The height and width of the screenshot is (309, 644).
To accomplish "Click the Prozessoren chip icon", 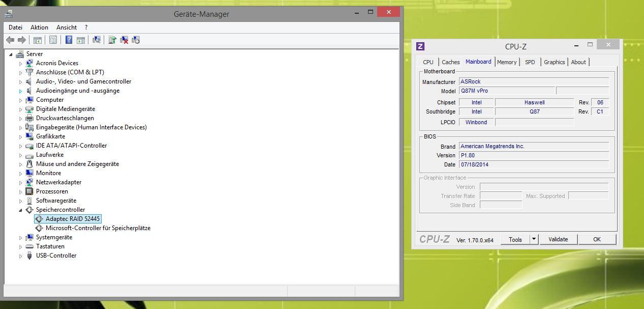I will [x=29, y=191].
